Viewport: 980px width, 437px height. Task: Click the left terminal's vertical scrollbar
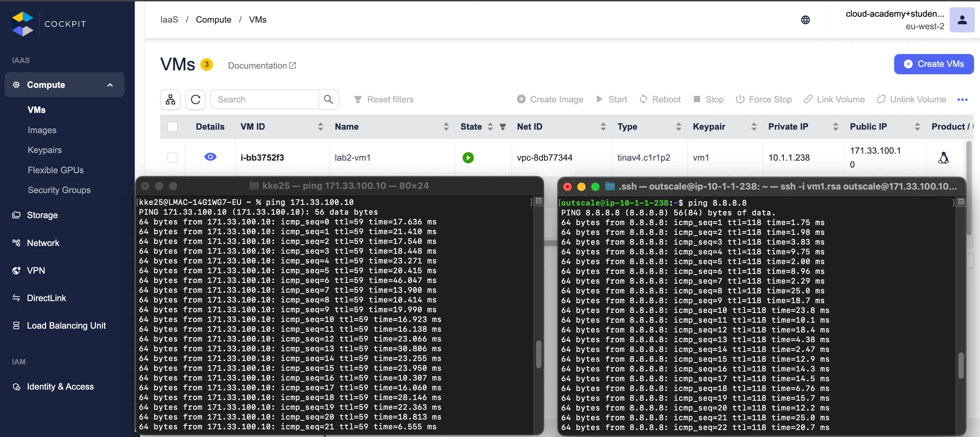coord(538,354)
